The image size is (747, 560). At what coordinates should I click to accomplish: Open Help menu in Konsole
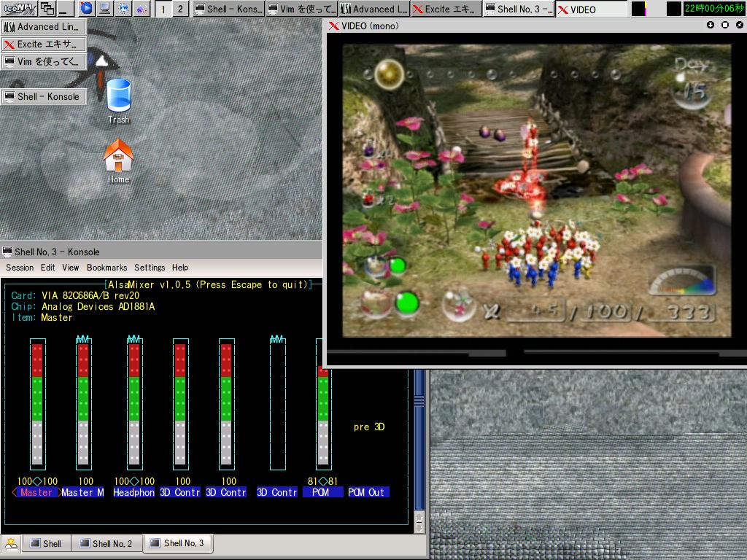click(x=180, y=268)
